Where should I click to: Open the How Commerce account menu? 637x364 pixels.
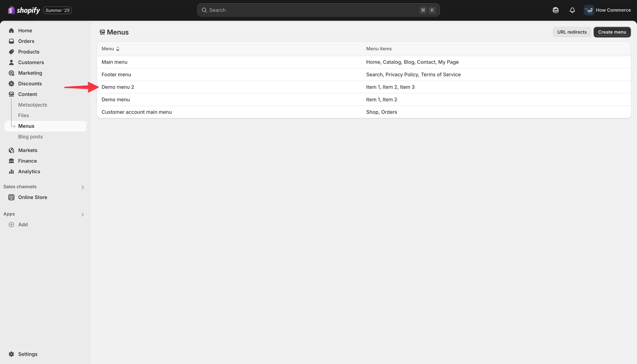608,10
